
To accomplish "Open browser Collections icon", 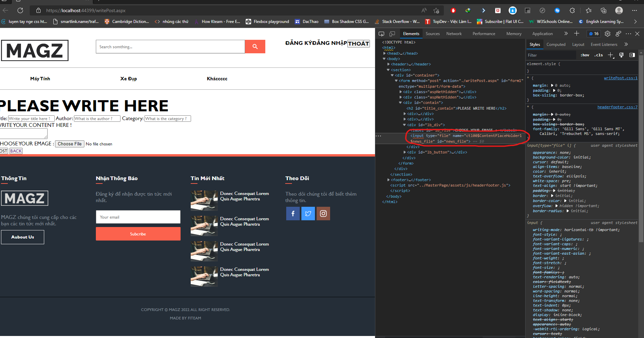I will tap(603, 10).
